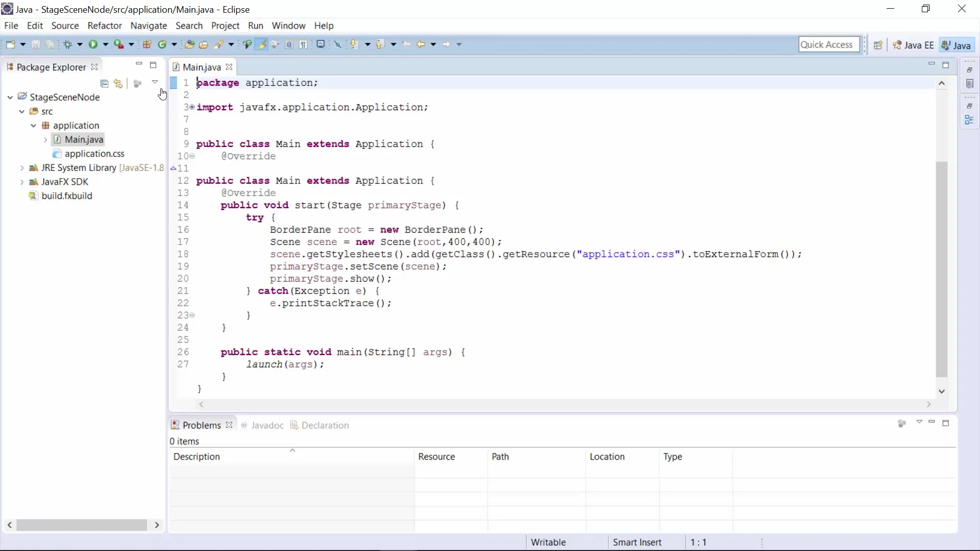This screenshot has width=980, height=551.
Task: Collapse All in Package Explorer
Action: (104, 84)
